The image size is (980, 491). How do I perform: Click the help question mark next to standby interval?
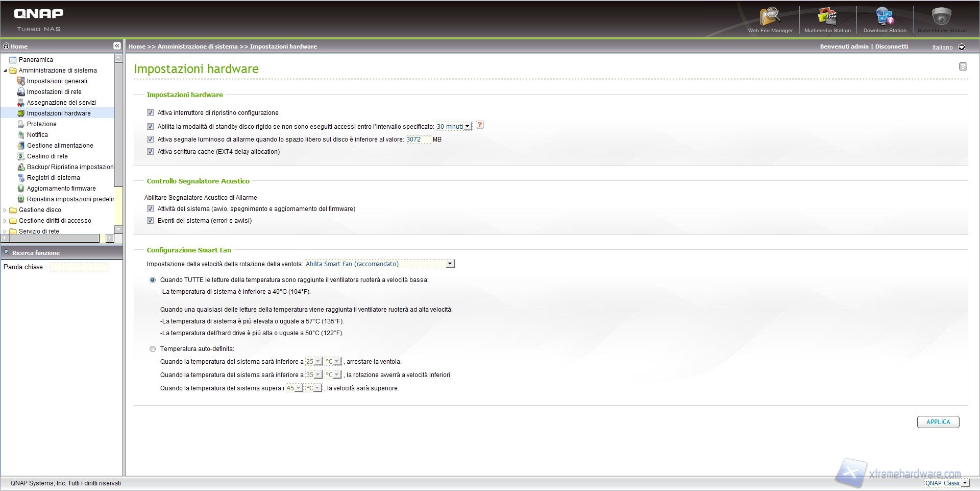479,125
